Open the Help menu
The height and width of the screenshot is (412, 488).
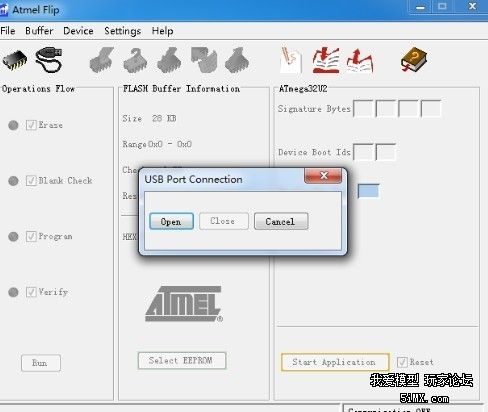click(162, 31)
